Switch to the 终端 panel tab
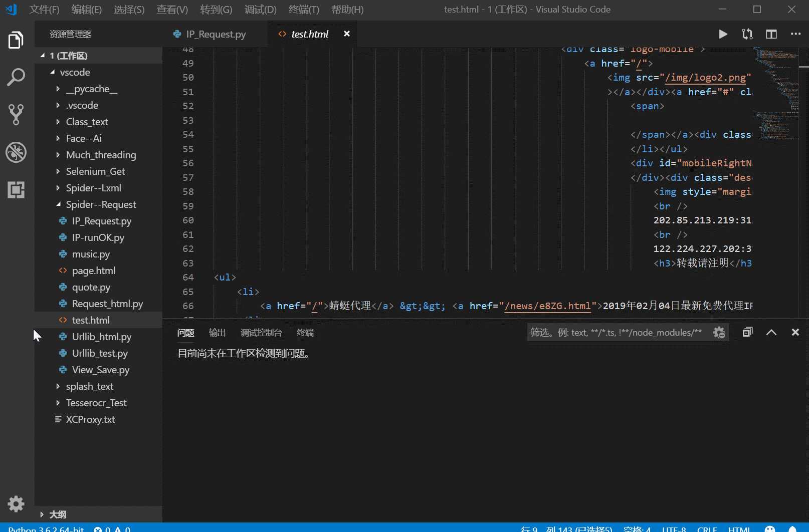 coord(305,333)
